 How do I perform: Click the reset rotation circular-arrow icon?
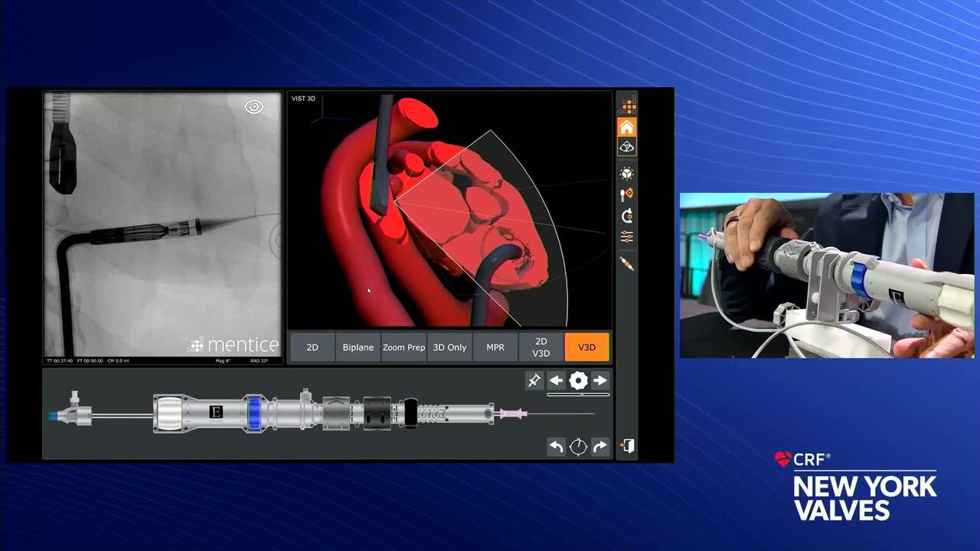point(627,216)
